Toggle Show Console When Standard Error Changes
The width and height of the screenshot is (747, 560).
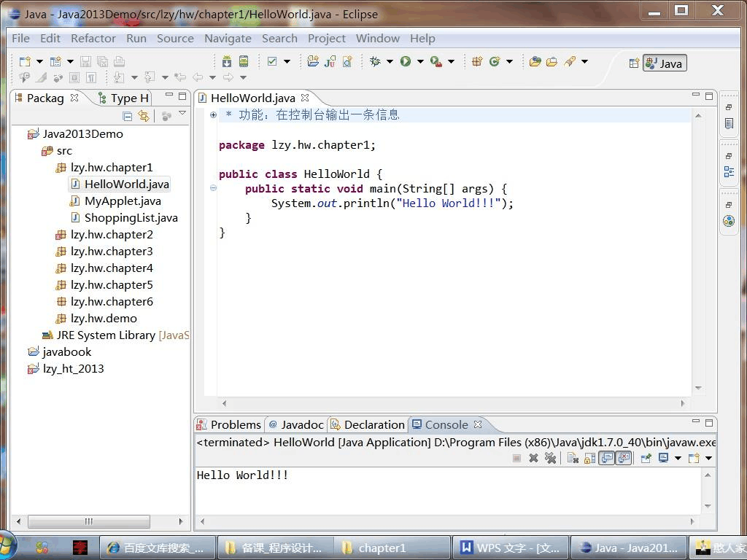coord(624,458)
